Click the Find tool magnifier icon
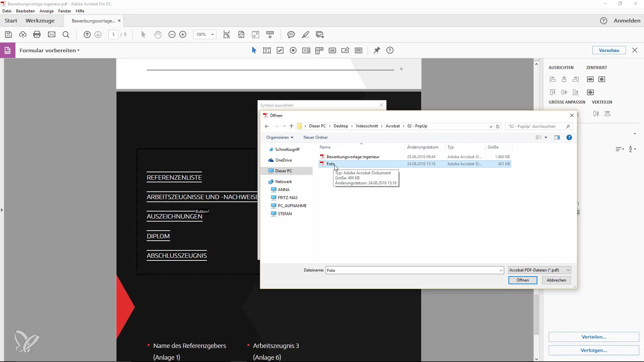 (x=66, y=35)
